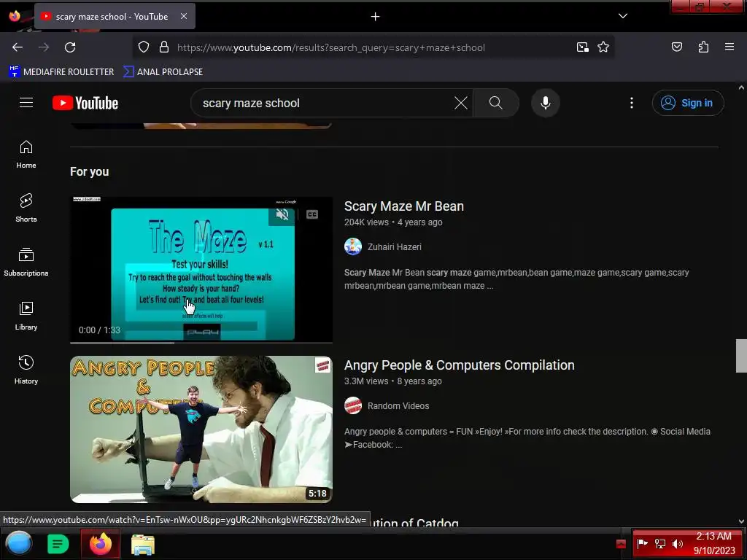
Task: Open the Scary Maze Mr Bean title
Action: (404, 206)
